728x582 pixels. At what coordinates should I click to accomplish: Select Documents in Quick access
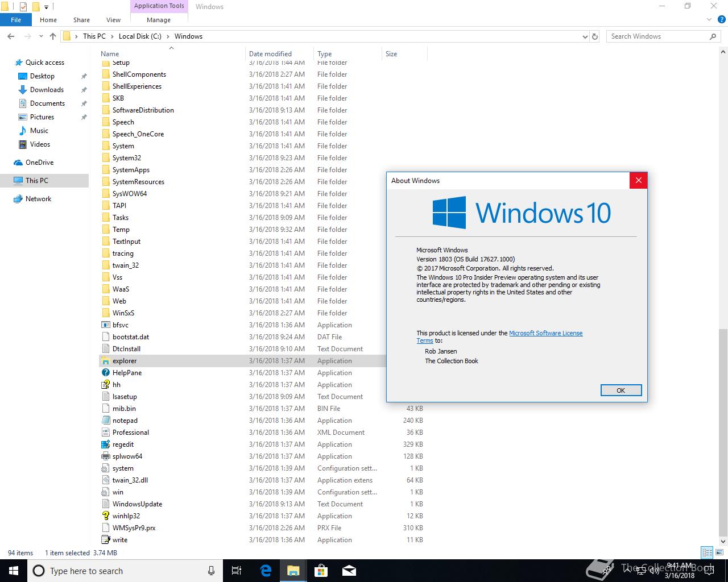(44, 103)
